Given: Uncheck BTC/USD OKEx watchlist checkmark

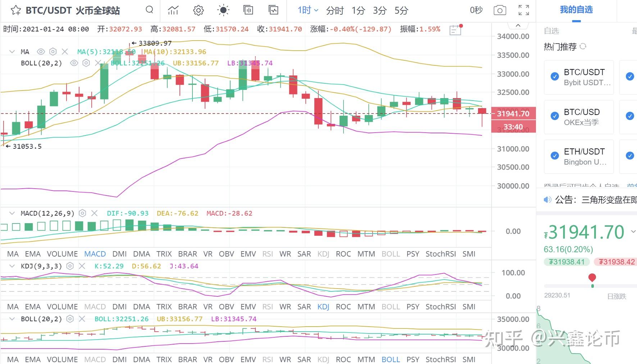Looking at the screenshot, I should [x=555, y=116].
